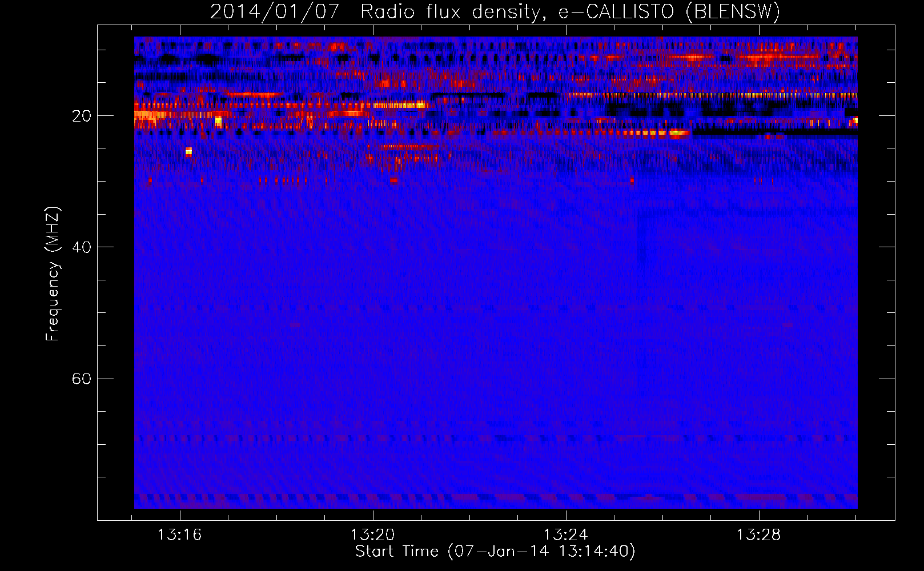
Task: Click the plot title showing e-CALLISTO (BLENSW)
Action: pyautogui.click(x=495, y=11)
